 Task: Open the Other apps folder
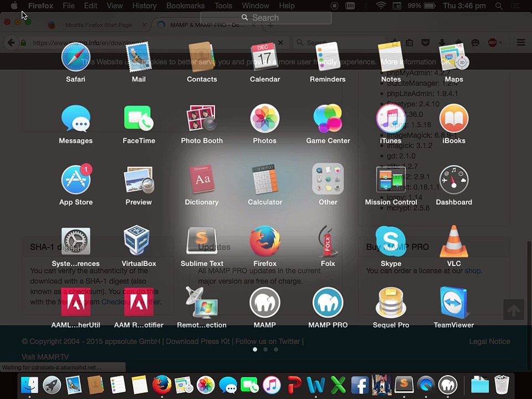click(x=328, y=180)
